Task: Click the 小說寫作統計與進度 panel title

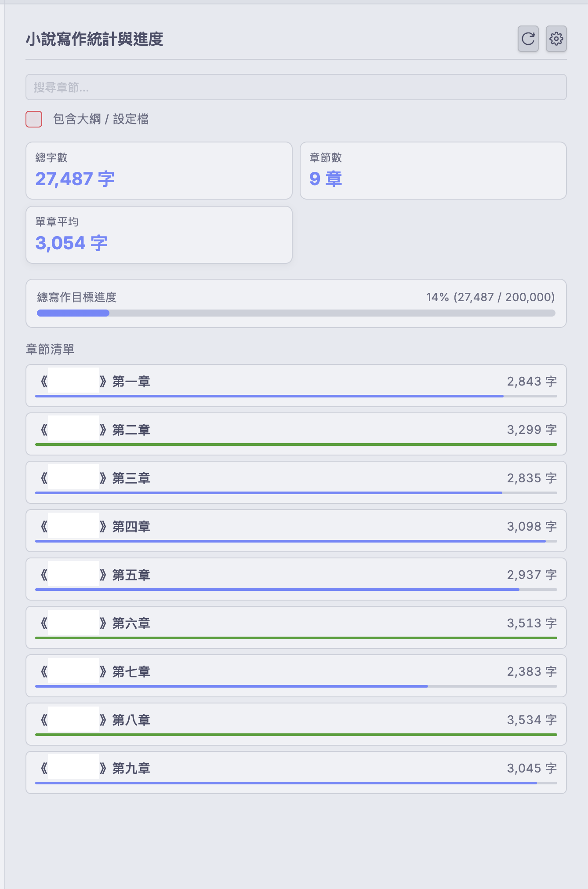Action: pyautogui.click(x=94, y=39)
